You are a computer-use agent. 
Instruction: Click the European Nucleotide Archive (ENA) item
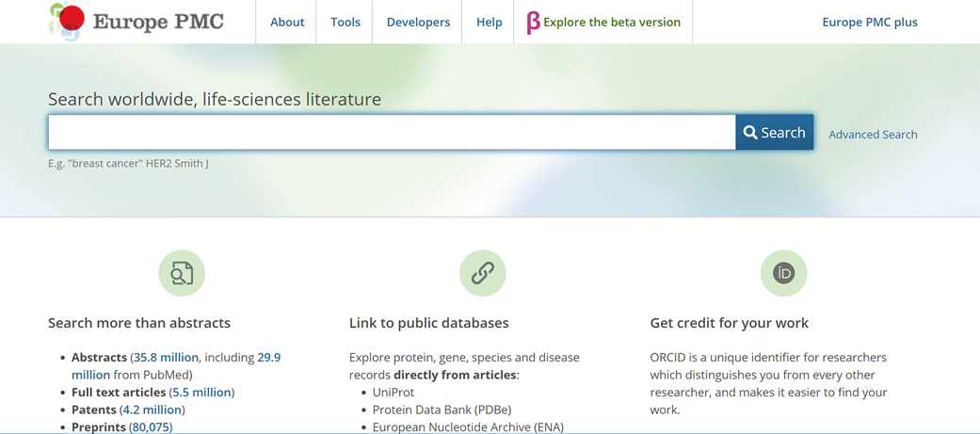click(468, 427)
